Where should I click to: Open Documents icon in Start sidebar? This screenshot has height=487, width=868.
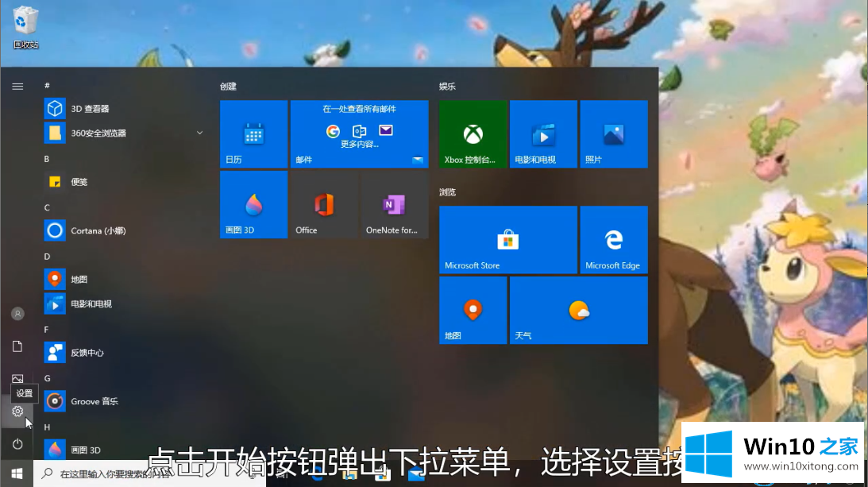[17, 346]
